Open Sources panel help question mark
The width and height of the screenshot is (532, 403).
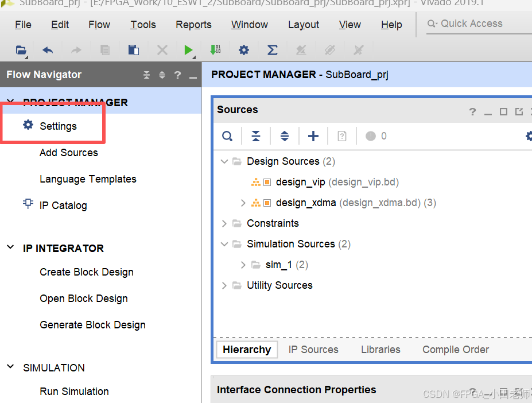[x=472, y=112]
